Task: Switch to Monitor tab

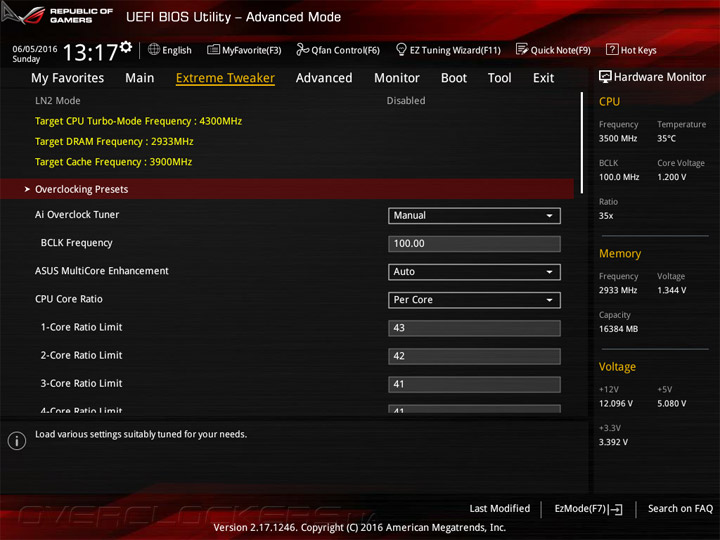Action: 397,78
